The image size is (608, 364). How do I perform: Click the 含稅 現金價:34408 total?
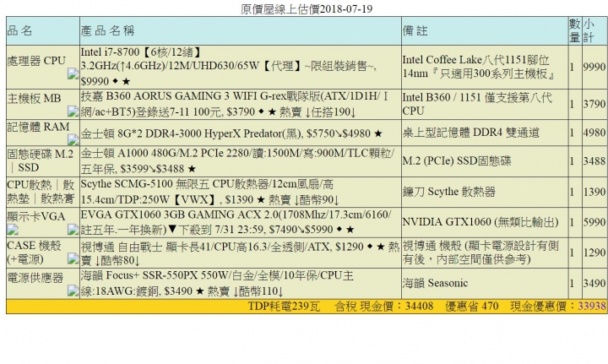pos(384,306)
